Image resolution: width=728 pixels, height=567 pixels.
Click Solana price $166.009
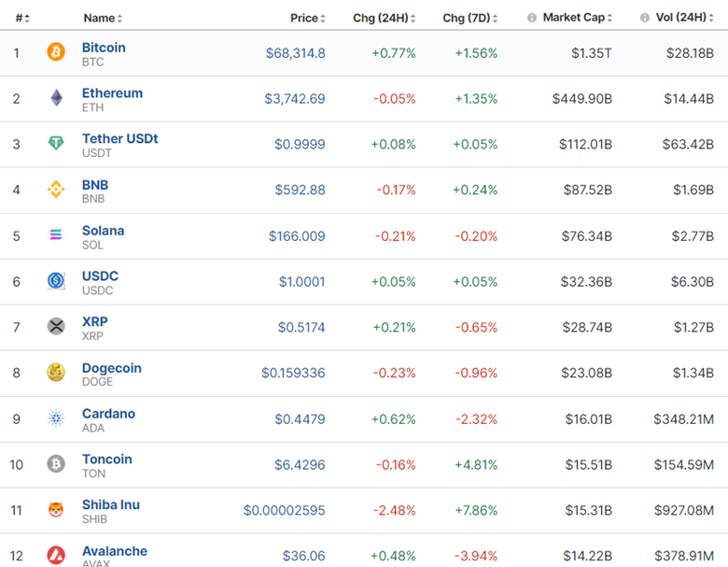click(x=297, y=236)
